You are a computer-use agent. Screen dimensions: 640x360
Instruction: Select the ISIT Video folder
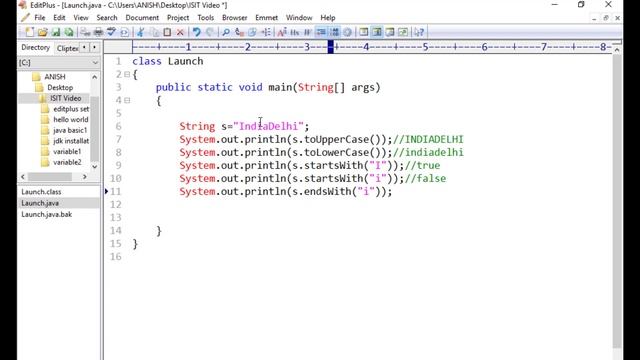point(65,98)
